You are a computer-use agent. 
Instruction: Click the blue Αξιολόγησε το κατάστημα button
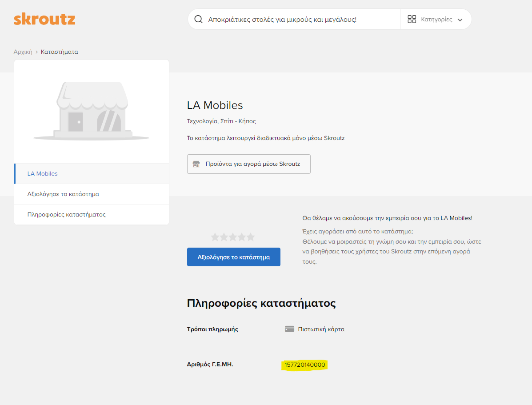(x=233, y=257)
